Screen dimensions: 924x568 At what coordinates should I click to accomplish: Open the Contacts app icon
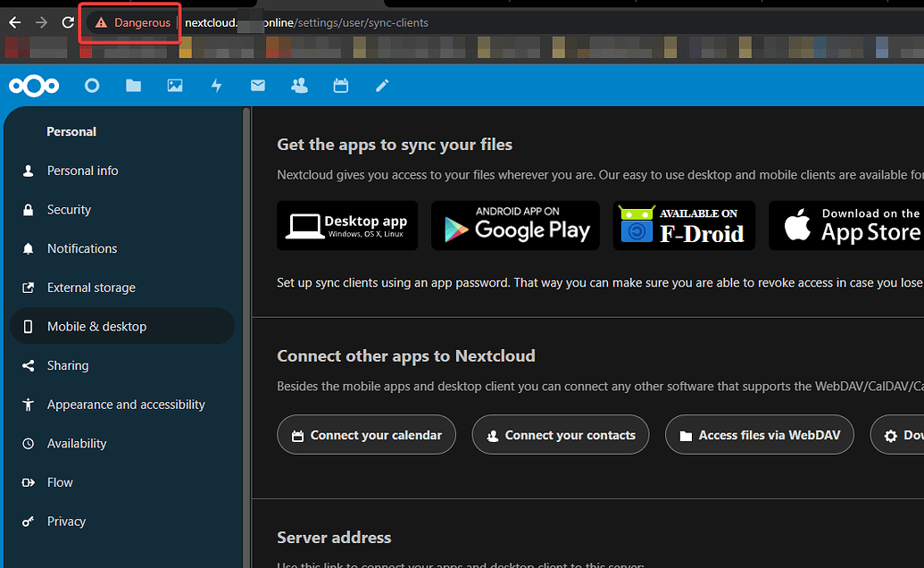tap(299, 86)
